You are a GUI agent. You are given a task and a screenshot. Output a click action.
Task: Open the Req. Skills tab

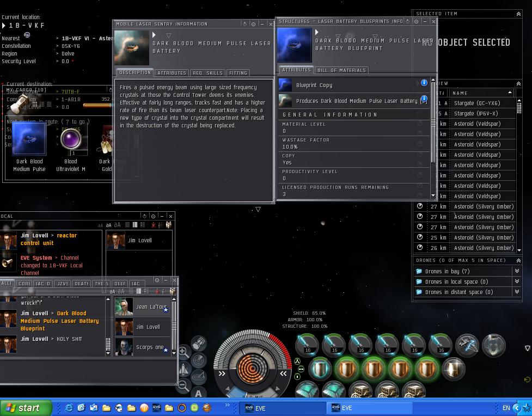[207, 73]
